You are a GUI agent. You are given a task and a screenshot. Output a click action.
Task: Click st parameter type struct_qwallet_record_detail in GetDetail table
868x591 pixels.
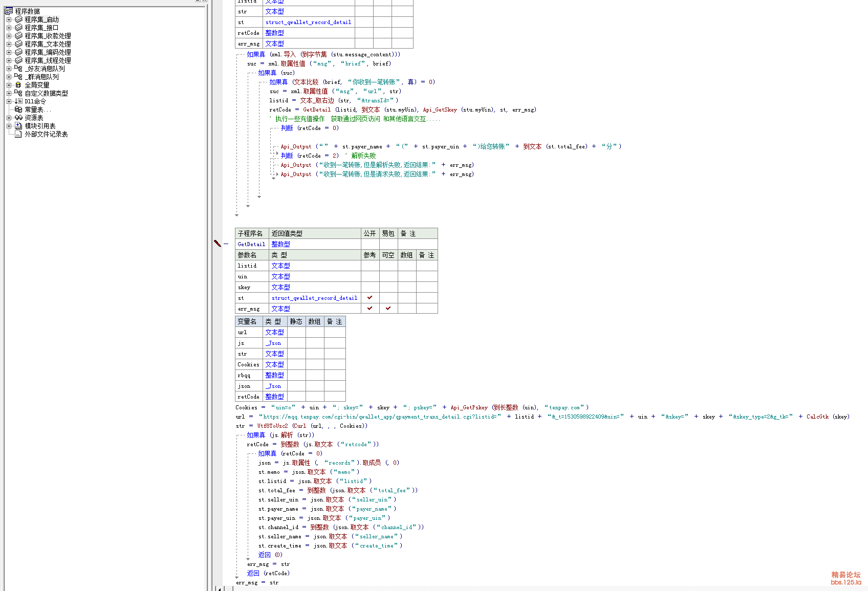point(314,298)
